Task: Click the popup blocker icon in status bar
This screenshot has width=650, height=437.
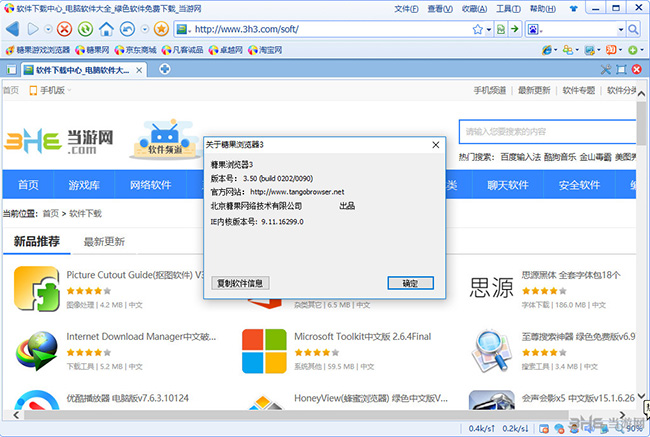Action: click(x=544, y=428)
